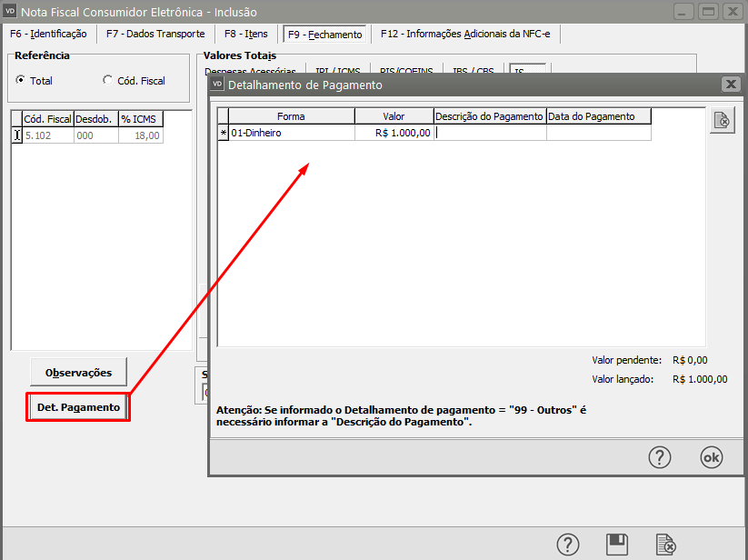Click the cancel document icon at bottom right
The height and width of the screenshot is (560, 748).
point(666,544)
